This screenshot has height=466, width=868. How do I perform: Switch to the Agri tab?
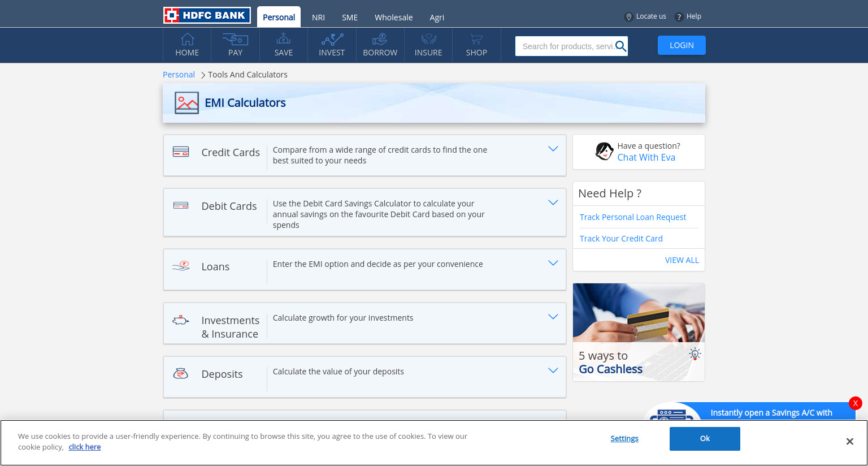(437, 18)
